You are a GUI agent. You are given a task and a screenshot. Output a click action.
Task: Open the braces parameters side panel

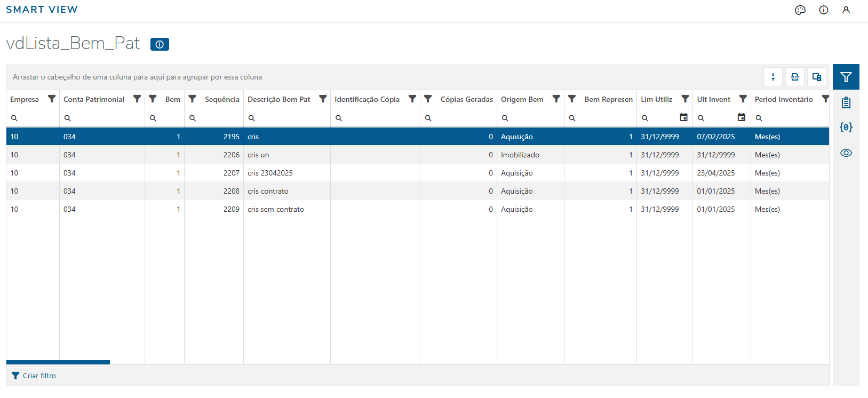(846, 128)
